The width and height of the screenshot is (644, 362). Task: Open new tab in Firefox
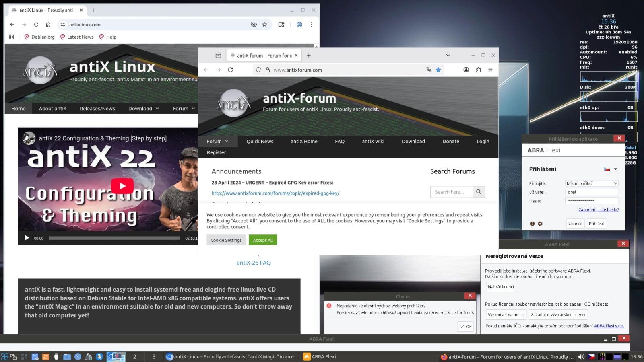click(x=309, y=56)
